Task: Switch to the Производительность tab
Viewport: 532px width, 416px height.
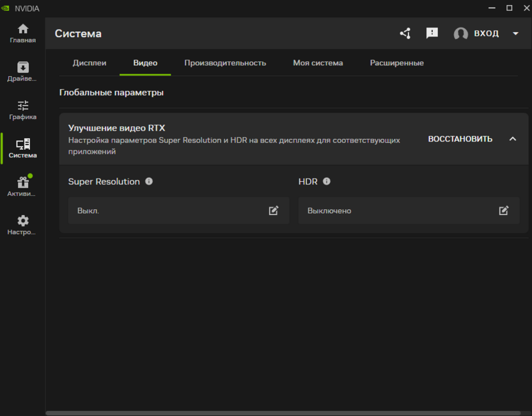Action: (225, 63)
